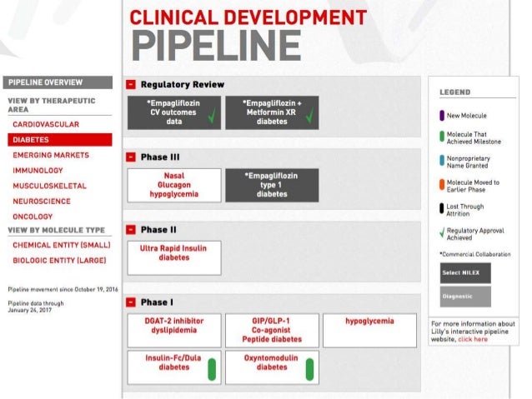Collapse the Phase I section
Viewport: 532px width, 399px height.
tap(132, 302)
